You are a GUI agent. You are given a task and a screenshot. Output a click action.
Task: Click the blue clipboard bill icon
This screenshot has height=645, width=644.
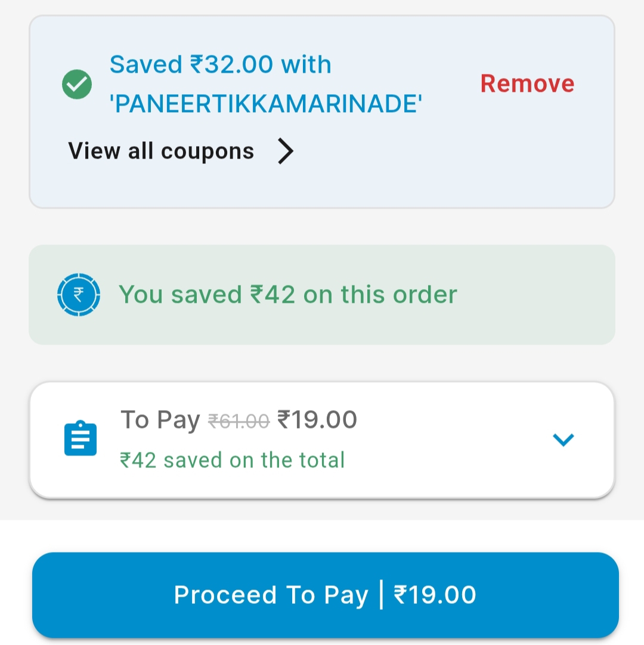(80, 439)
